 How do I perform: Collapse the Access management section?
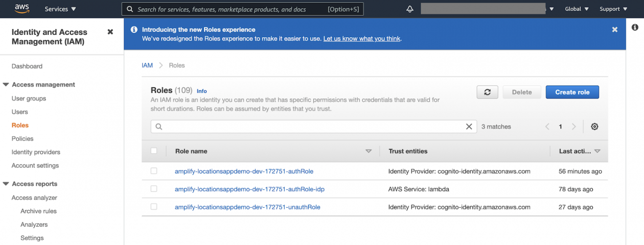(x=6, y=85)
